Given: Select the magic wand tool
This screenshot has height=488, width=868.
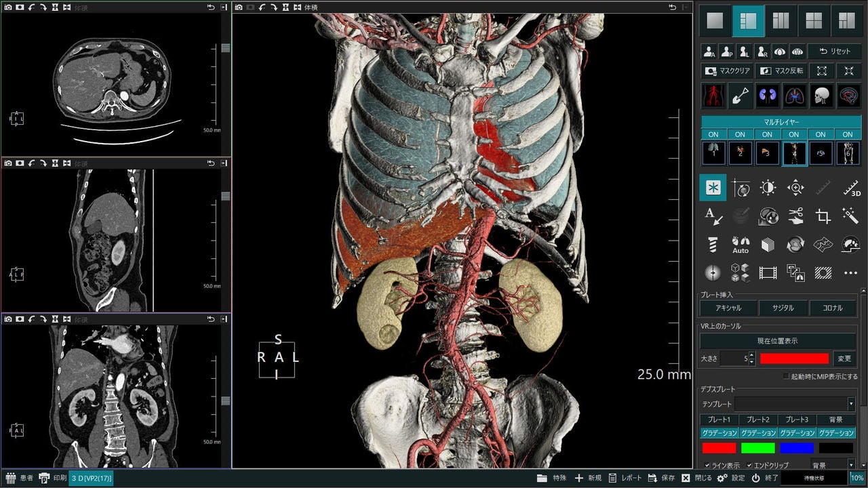Looking at the screenshot, I should point(851,216).
